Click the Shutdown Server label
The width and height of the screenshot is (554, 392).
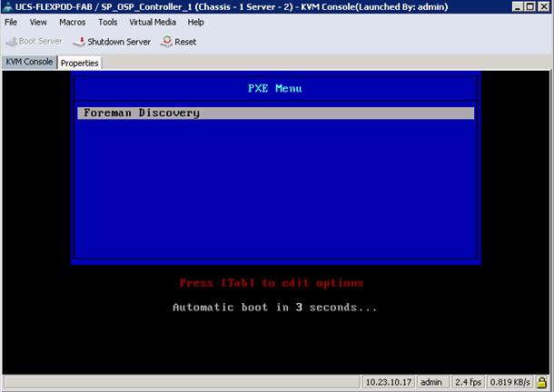pos(119,42)
